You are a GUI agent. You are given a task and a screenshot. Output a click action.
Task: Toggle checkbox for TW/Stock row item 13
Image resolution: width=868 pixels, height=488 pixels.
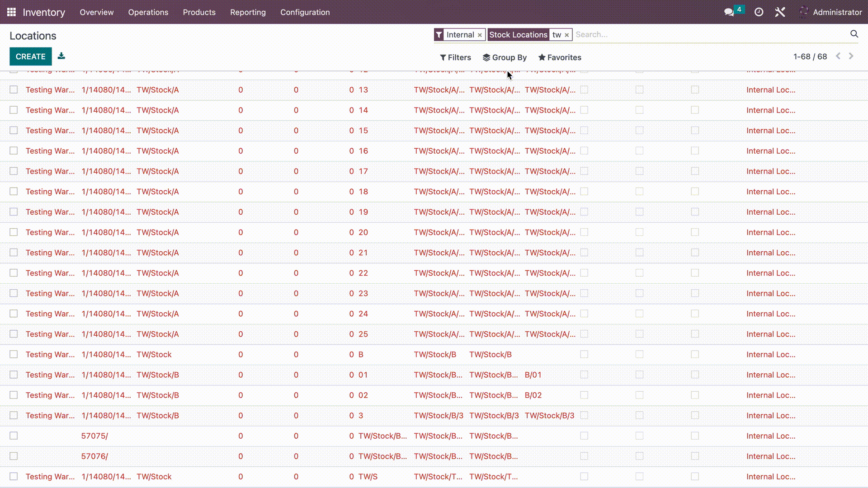pos(14,89)
